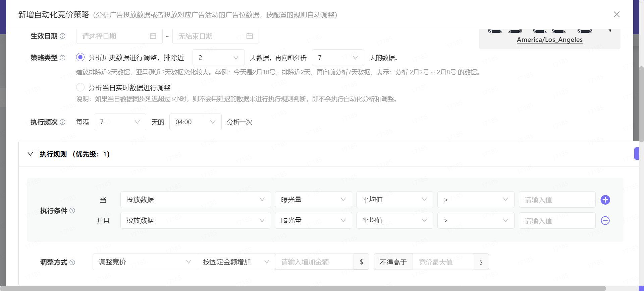Close the 新增自动化竞价策略 dialog
Image resolution: width=644 pixels, height=291 pixels.
click(616, 14)
